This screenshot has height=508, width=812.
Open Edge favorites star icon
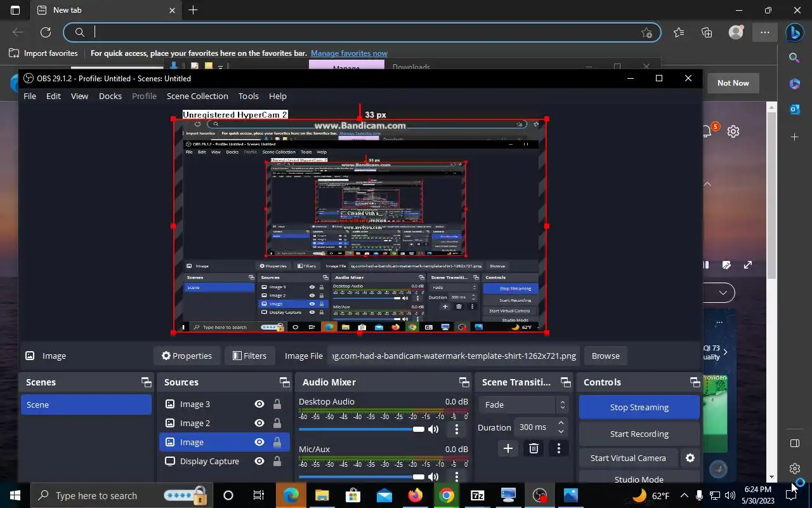679,32
